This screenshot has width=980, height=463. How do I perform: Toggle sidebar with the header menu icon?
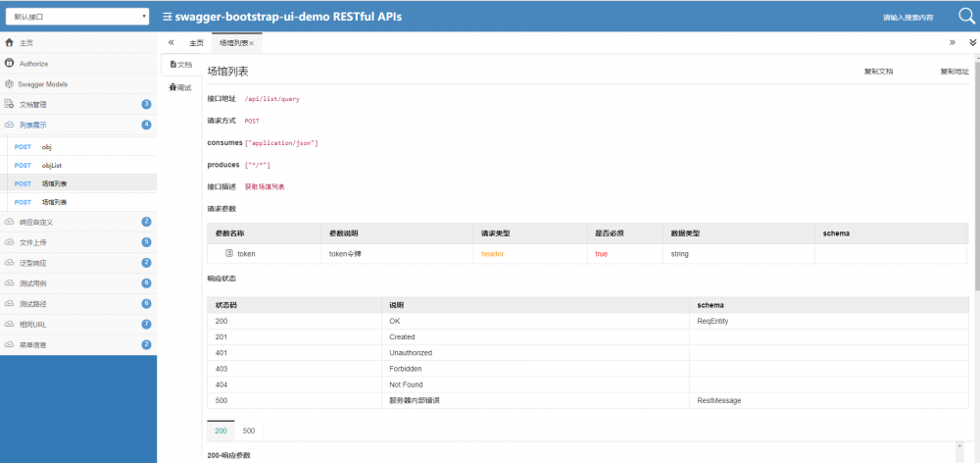pos(168,17)
